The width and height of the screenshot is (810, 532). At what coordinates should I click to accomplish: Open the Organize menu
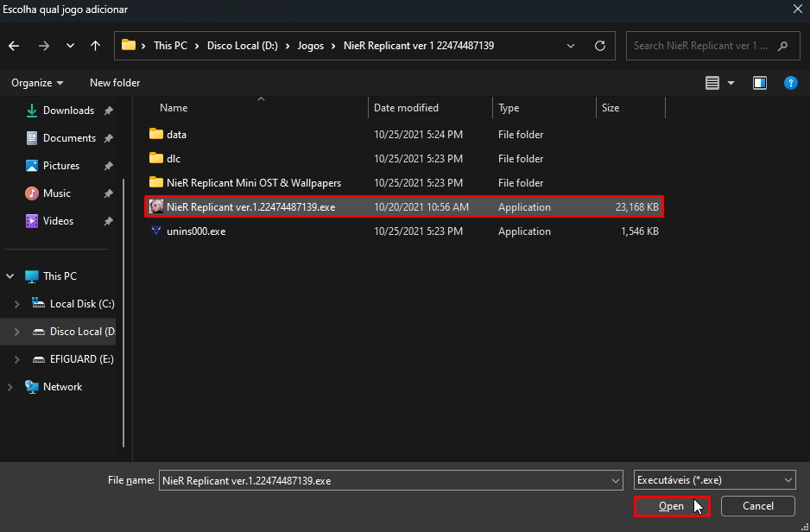[x=37, y=83]
